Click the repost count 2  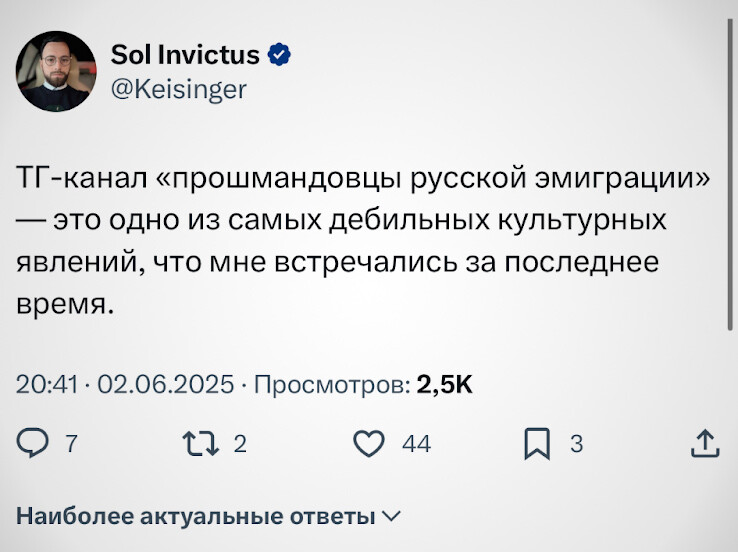click(240, 445)
